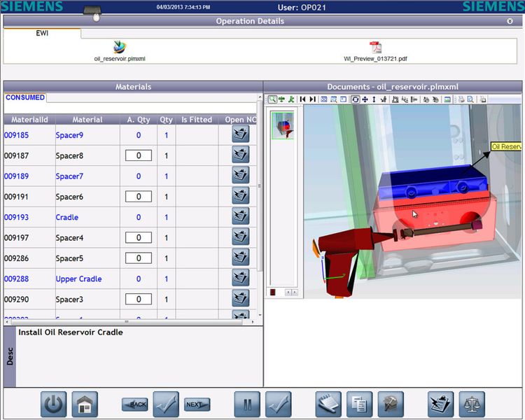Image resolution: width=525 pixels, height=420 pixels.
Task: Open NC for Spacer7 row
Action: (x=240, y=175)
